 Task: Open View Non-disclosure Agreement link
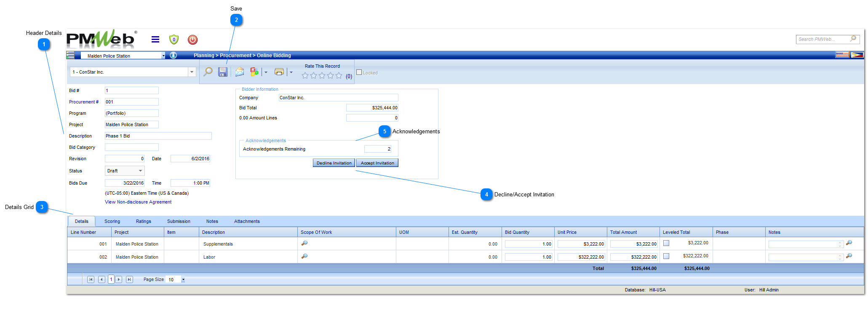[x=138, y=202]
